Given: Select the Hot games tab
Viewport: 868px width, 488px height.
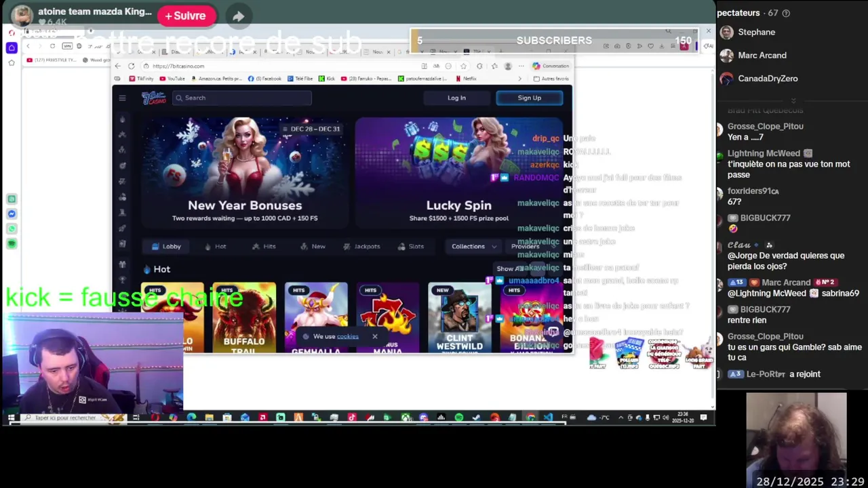Looking at the screenshot, I should point(216,246).
